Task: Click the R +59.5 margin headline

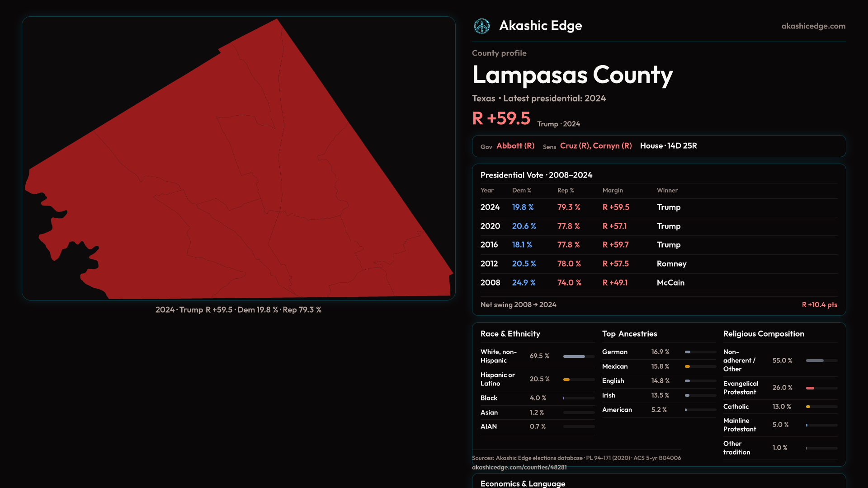Action: (501, 118)
